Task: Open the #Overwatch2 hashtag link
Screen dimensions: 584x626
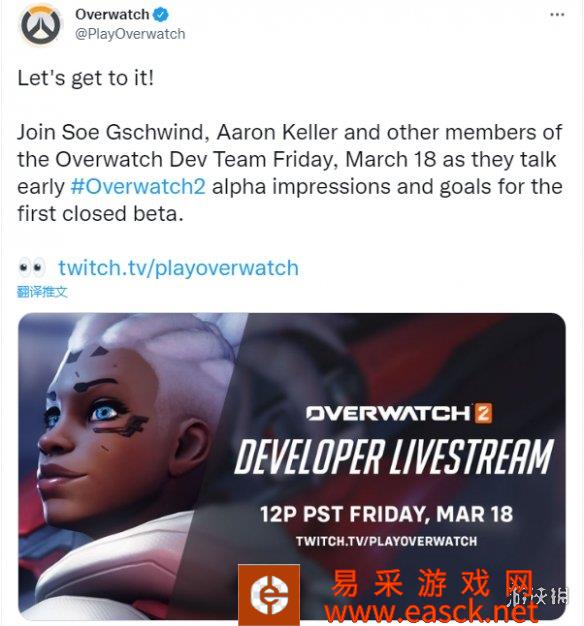Action: pyautogui.click(x=138, y=186)
